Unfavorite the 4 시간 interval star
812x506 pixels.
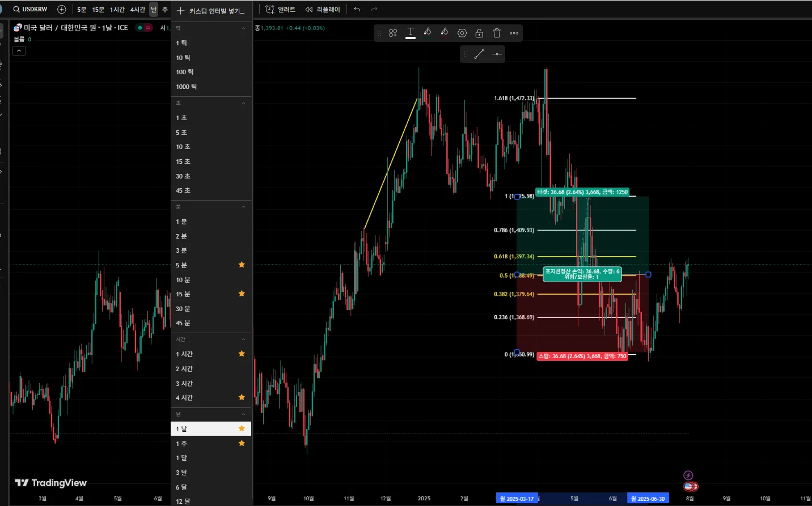[242, 397]
